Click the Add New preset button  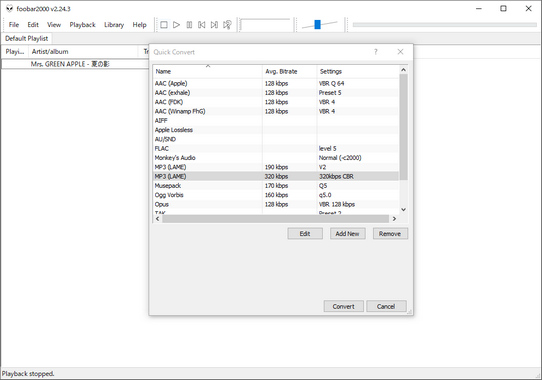(347, 234)
